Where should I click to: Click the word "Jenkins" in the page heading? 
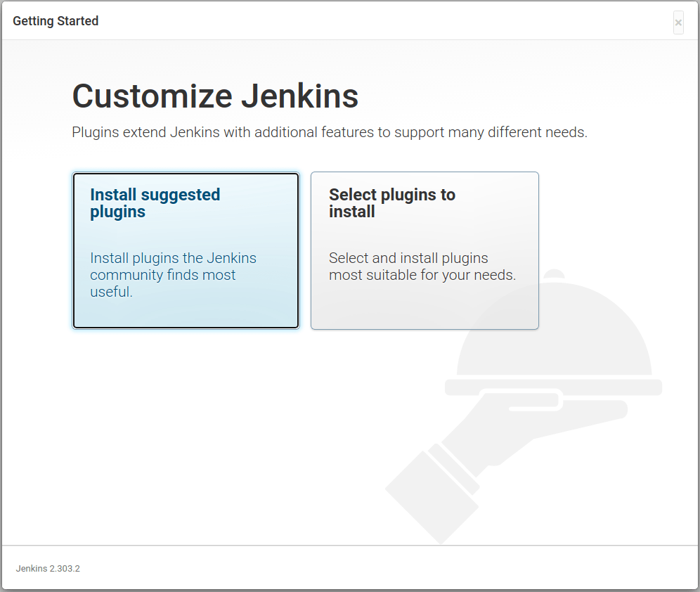[300, 96]
